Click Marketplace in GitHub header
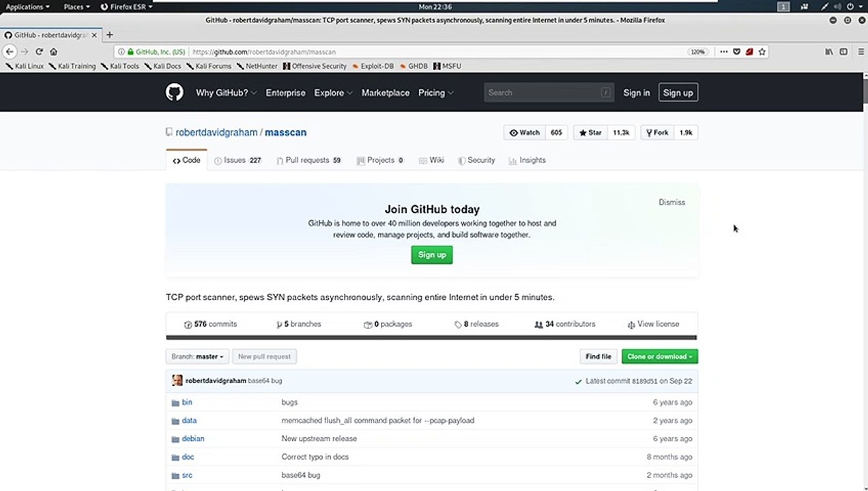The width and height of the screenshot is (868, 491). click(x=386, y=93)
